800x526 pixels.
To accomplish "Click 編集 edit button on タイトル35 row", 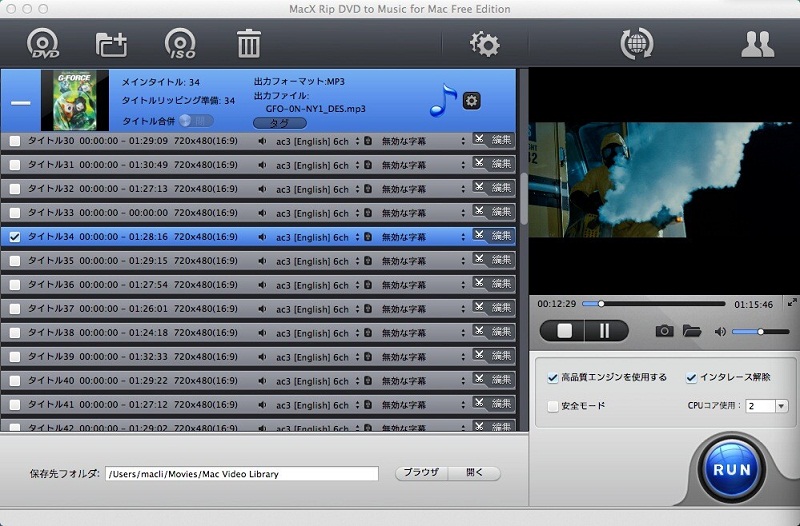I will pos(501,259).
